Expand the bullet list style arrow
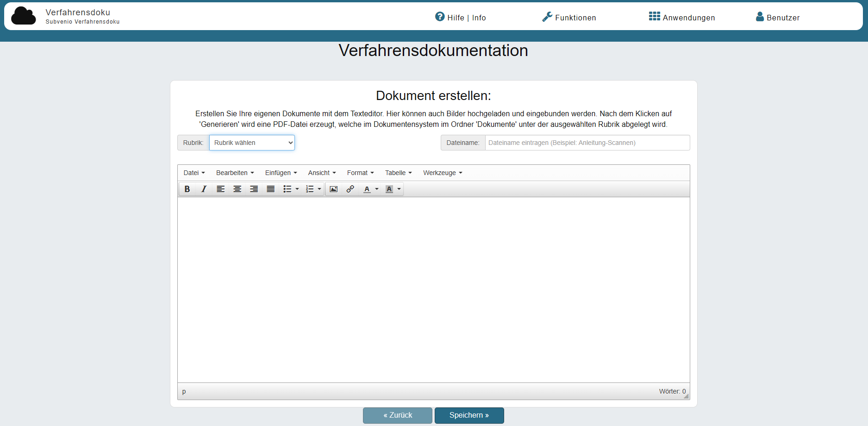This screenshot has height=426, width=868. pos(297,189)
